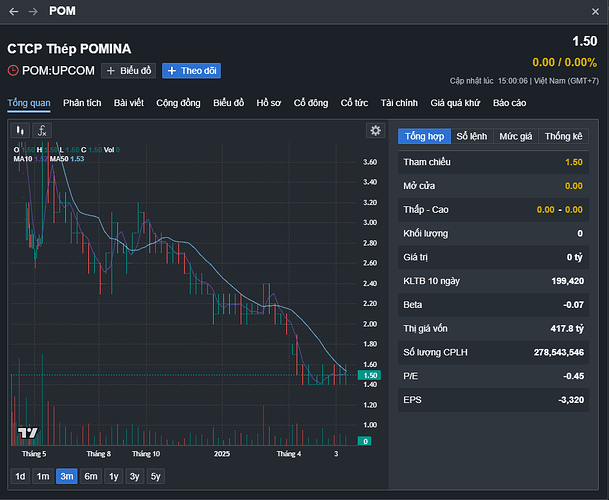Open chart type candlestick selector
Viewport: 609px width, 500px height.
(x=19, y=130)
